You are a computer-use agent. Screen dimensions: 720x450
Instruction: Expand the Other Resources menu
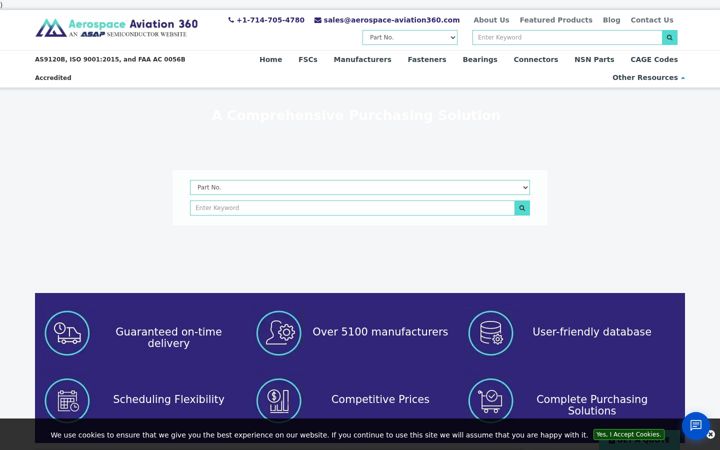point(648,78)
